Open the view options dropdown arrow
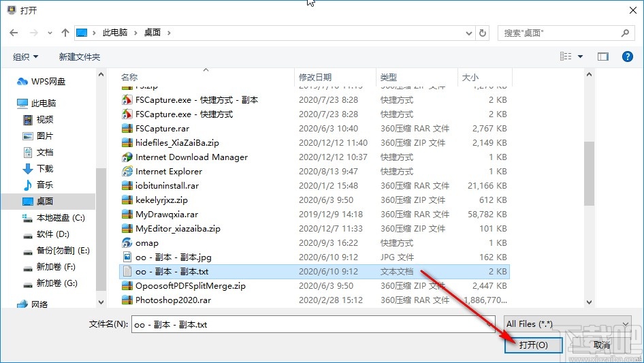Image resolution: width=644 pixels, height=363 pixels. pyautogui.click(x=580, y=57)
